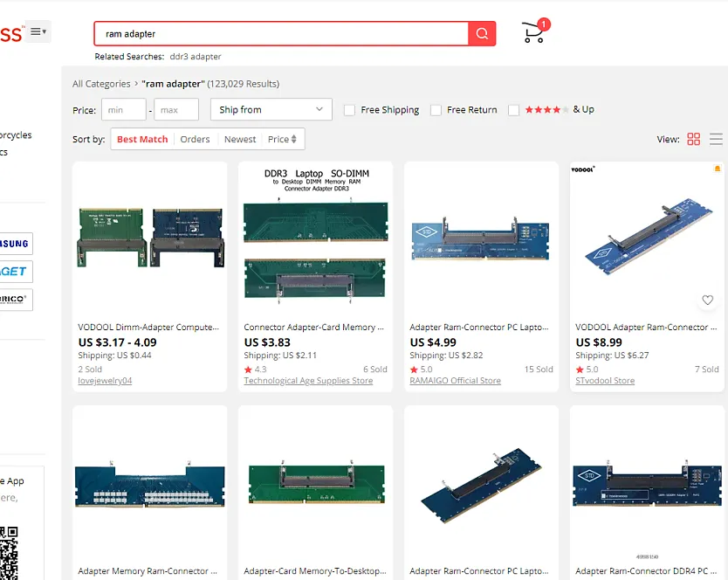Expand the Ship from dropdown
This screenshot has width=728, height=580.
pyautogui.click(x=271, y=109)
